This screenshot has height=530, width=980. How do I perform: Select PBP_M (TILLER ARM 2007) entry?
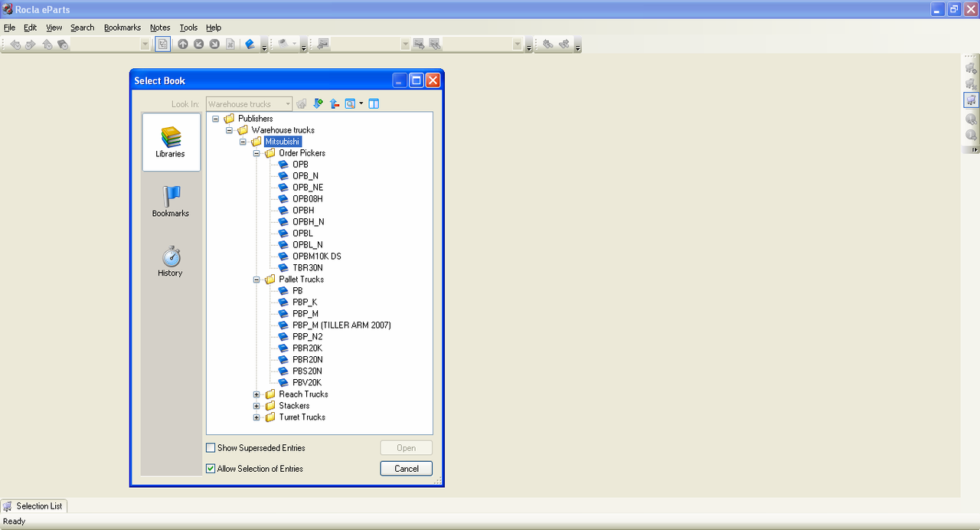(341, 326)
